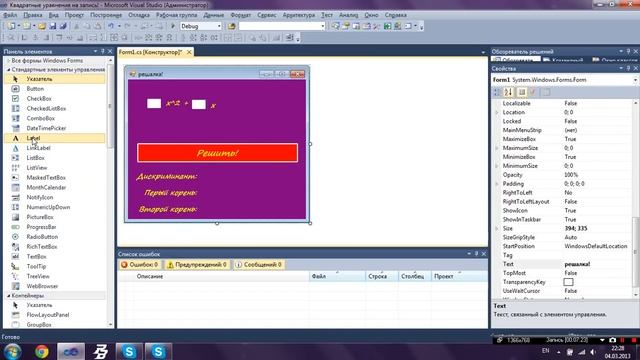Open the Project (Проект) menu
640x360 pixels.
coord(74,15)
